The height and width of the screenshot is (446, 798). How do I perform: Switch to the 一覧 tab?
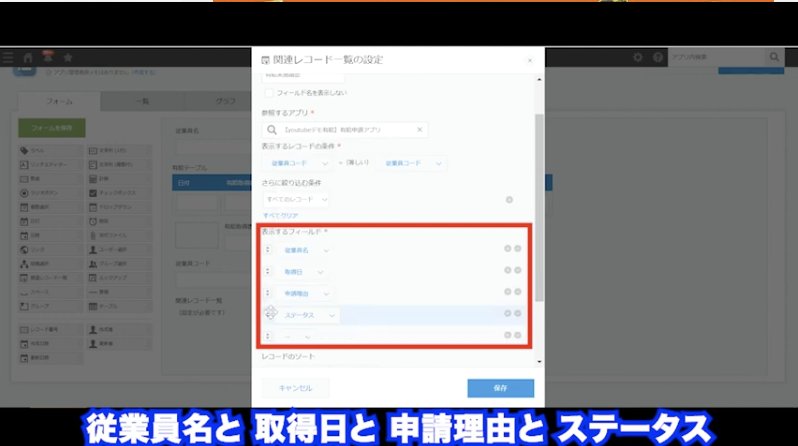[x=142, y=101]
